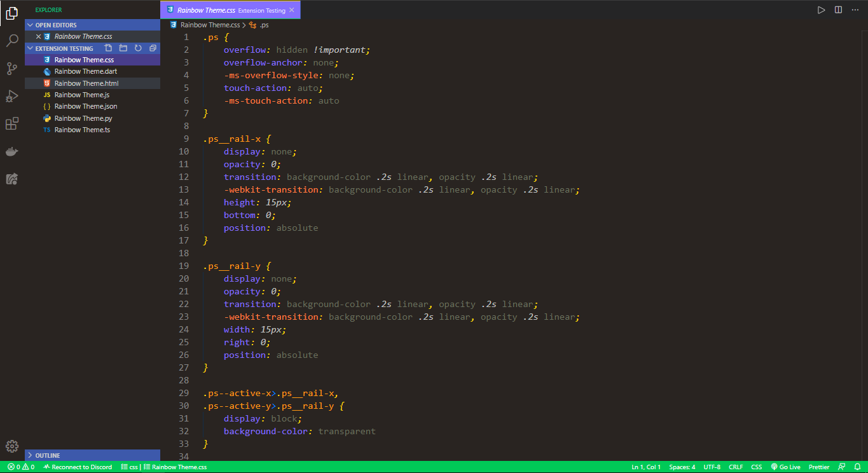Collapse the Open Editors section
The height and width of the screenshot is (473, 868).
(x=92, y=25)
